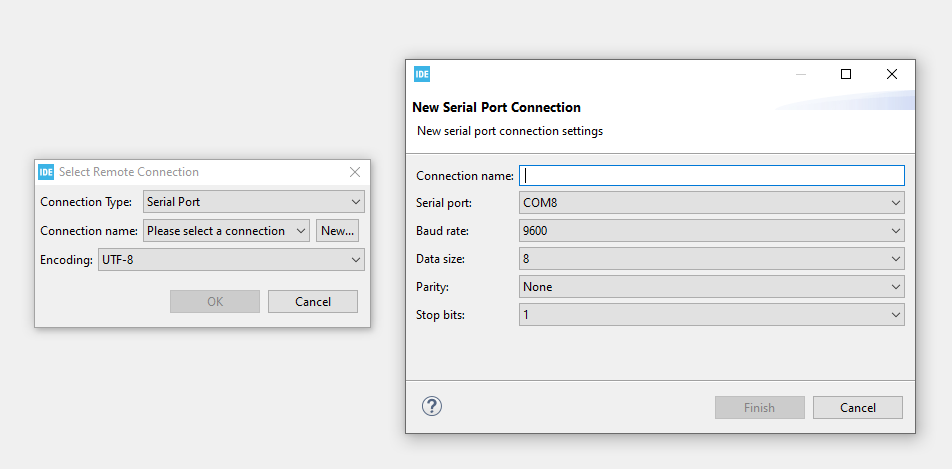Click IDE icon in Select Remote Connection

pos(46,172)
